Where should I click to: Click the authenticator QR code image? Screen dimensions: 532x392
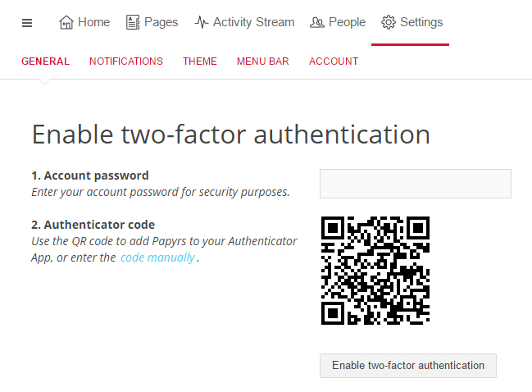[375, 271]
